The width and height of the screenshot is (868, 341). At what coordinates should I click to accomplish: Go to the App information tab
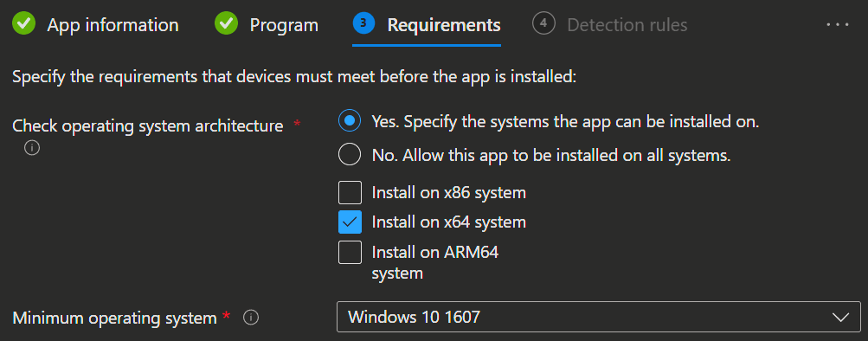pos(113,25)
